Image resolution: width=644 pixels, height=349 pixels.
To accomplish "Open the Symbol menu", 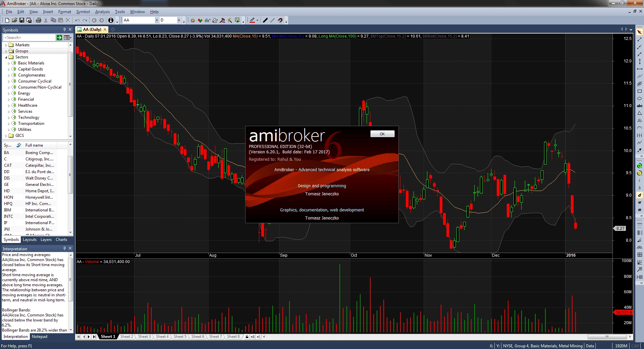I will click(x=83, y=12).
